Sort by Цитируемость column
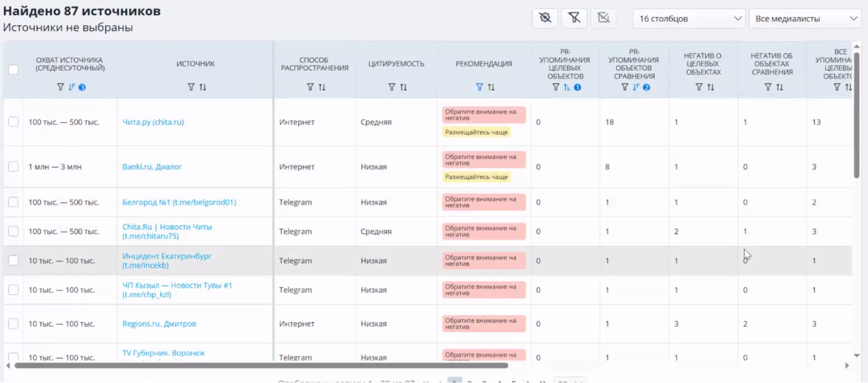Screen dimensions: 868x383 pyautogui.click(x=403, y=87)
